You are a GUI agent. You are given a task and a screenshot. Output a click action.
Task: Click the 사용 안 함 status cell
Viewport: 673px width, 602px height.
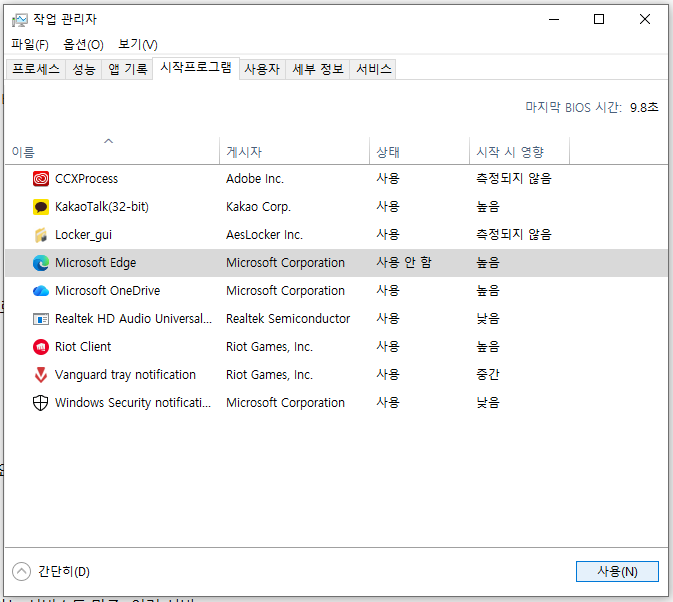pos(404,263)
